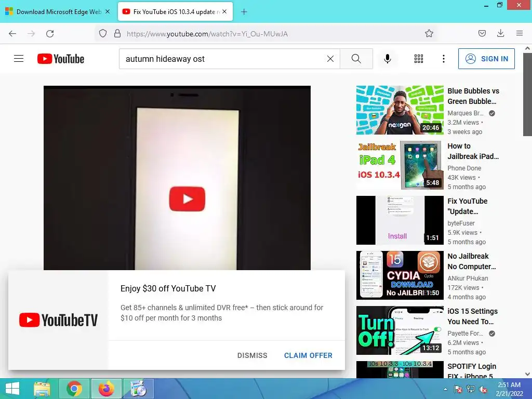
Task: Click the scrollbar down arrow
Action: [x=527, y=374]
